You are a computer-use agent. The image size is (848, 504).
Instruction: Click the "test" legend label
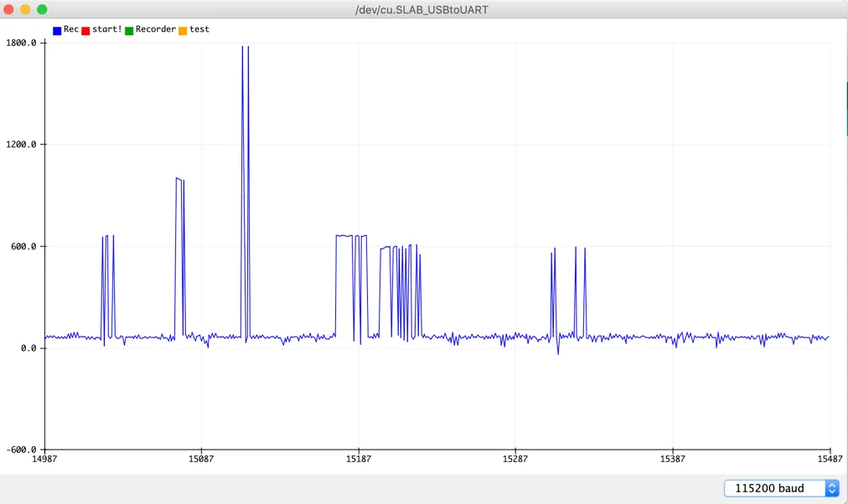point(199,29)
